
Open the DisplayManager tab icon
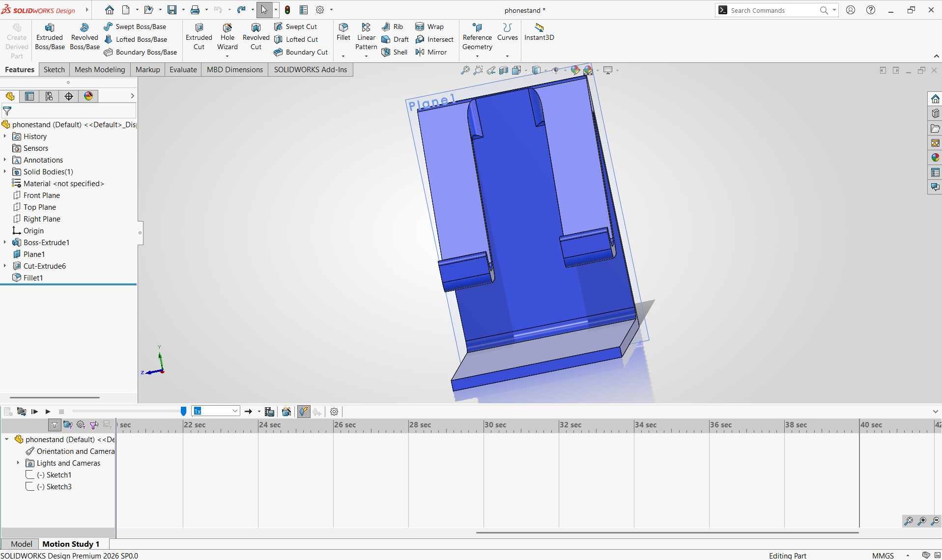click(88, 96)
